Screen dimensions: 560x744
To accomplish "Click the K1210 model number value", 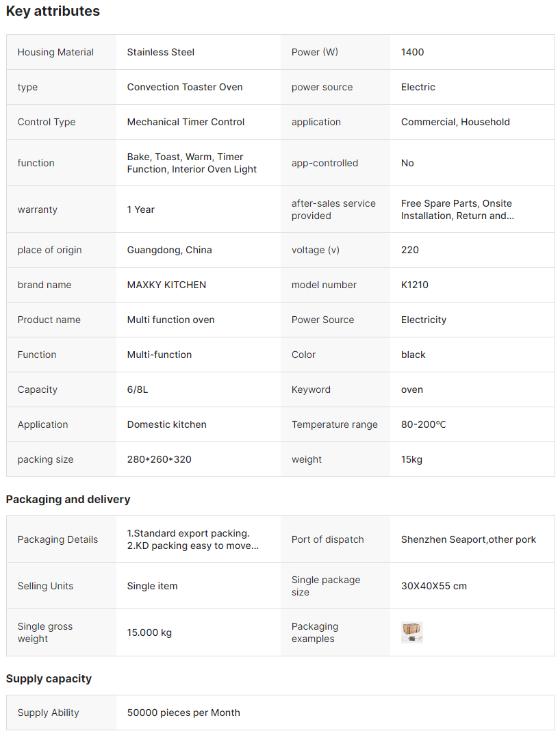I will point(415,285).
